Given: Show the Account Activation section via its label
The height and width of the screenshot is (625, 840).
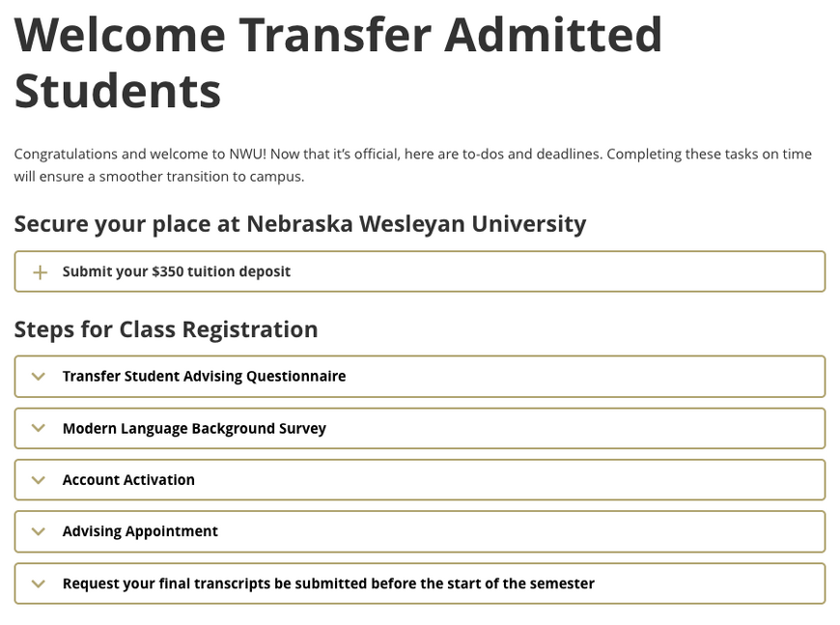Looking at the screenshot, I should click(x=128, y=480).
